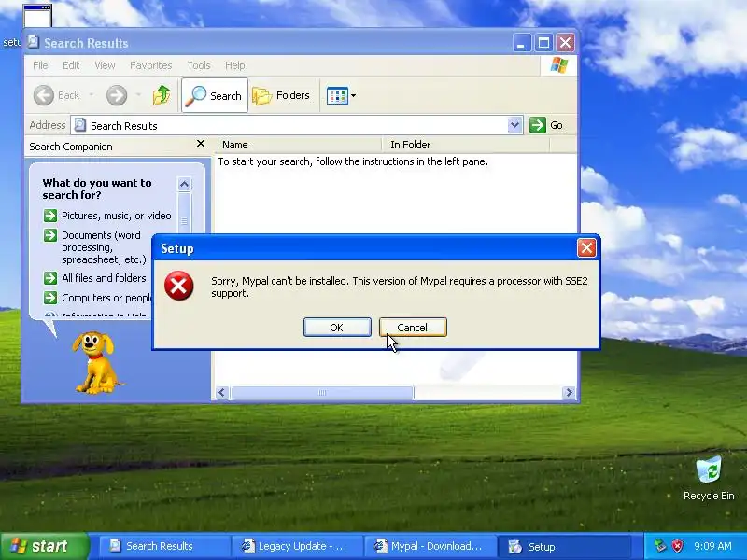
Task: Maximize the Search Results window
Action: point(543,43)
